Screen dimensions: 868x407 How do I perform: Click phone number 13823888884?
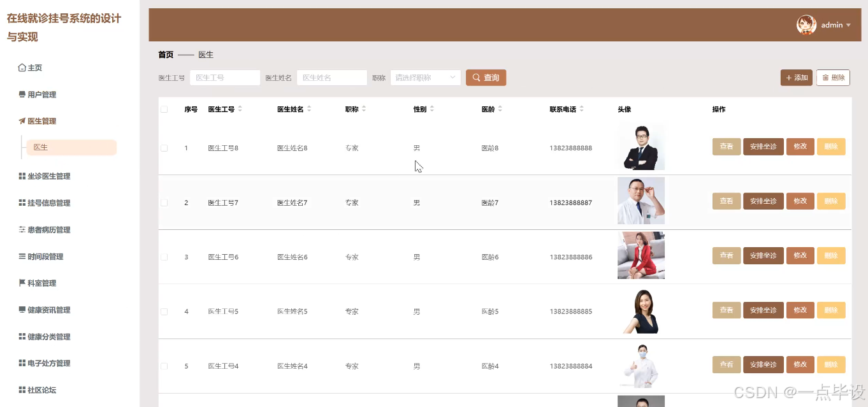coord(571,366)
